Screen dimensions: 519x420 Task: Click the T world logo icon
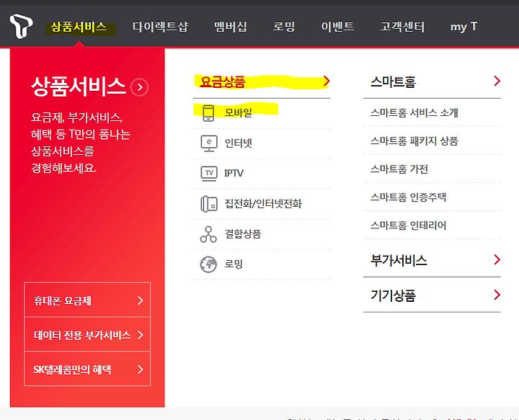tap(21, 26)
